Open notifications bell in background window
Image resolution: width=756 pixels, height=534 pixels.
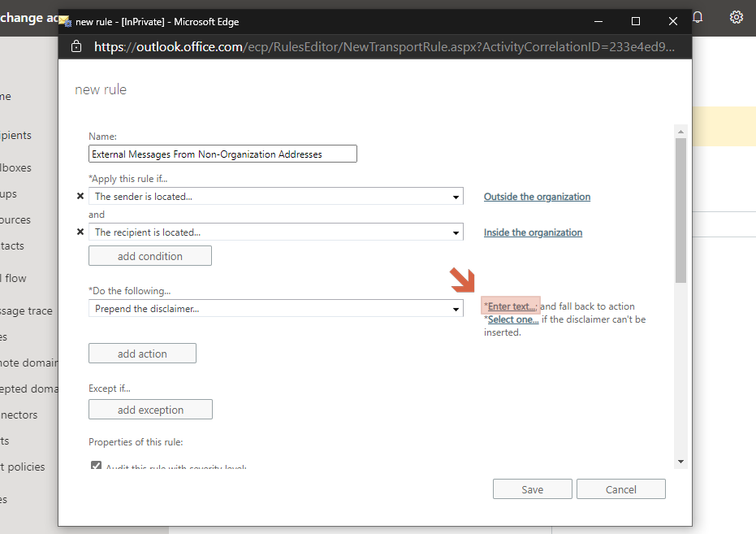pos(698,17)
